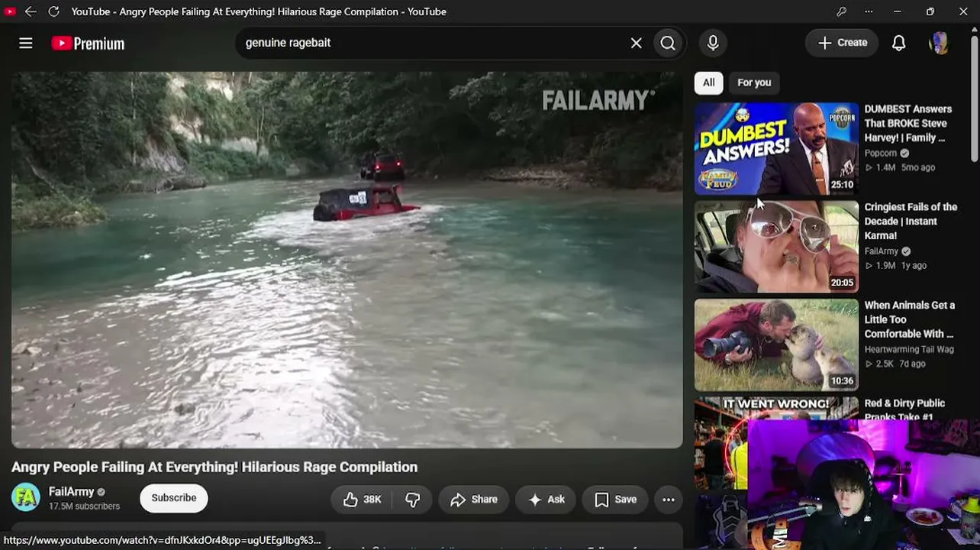Open the DUMBEST Answers Steve Harvey thumbnail
Screen dimensions: 980x550
coord(776,148)
